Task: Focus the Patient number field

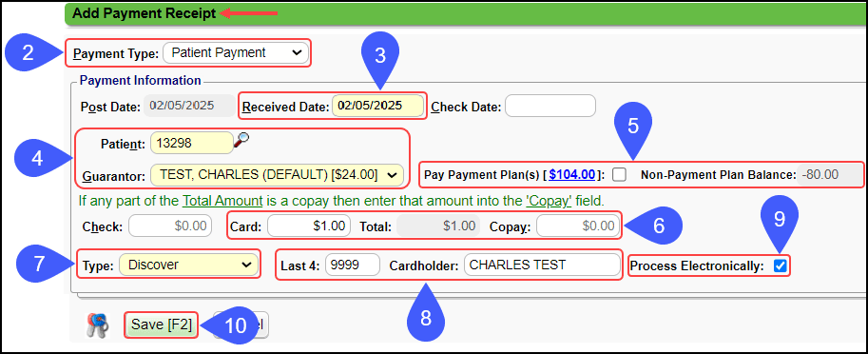Action: pyautogui.click(x=191, y=143)
